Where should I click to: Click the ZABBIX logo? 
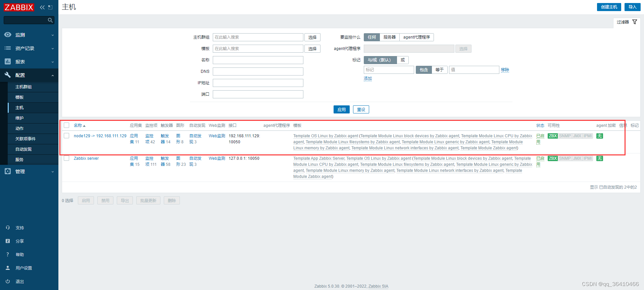point(19,7)
